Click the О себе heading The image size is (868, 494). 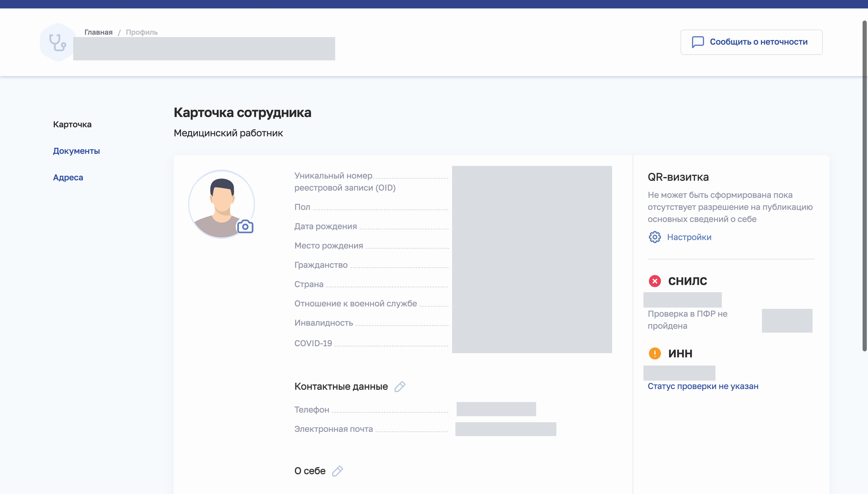tap(310, 471)
